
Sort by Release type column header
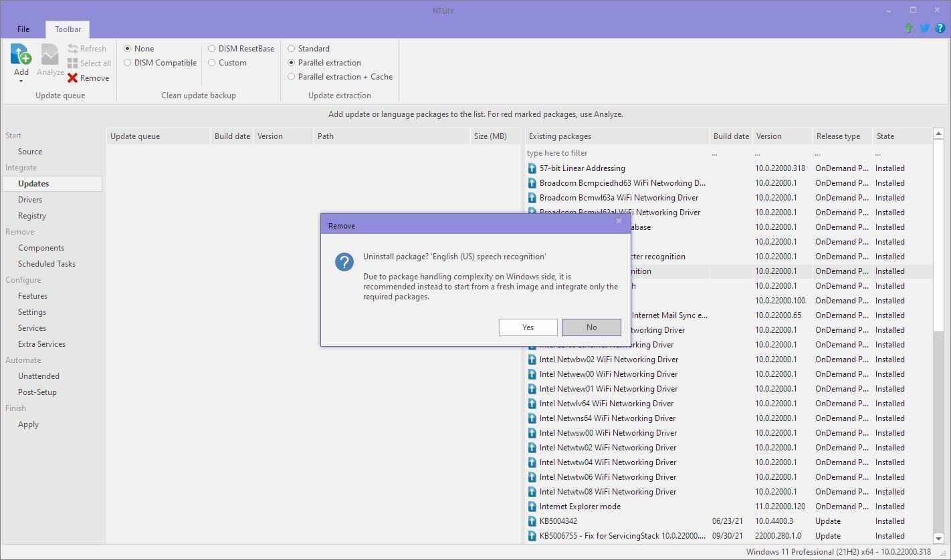(843, 136)
